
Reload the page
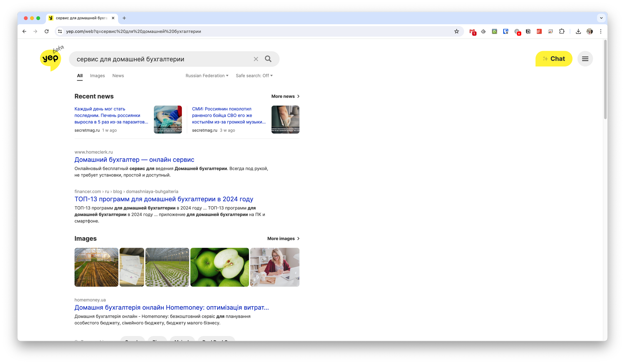pos(47,31)
